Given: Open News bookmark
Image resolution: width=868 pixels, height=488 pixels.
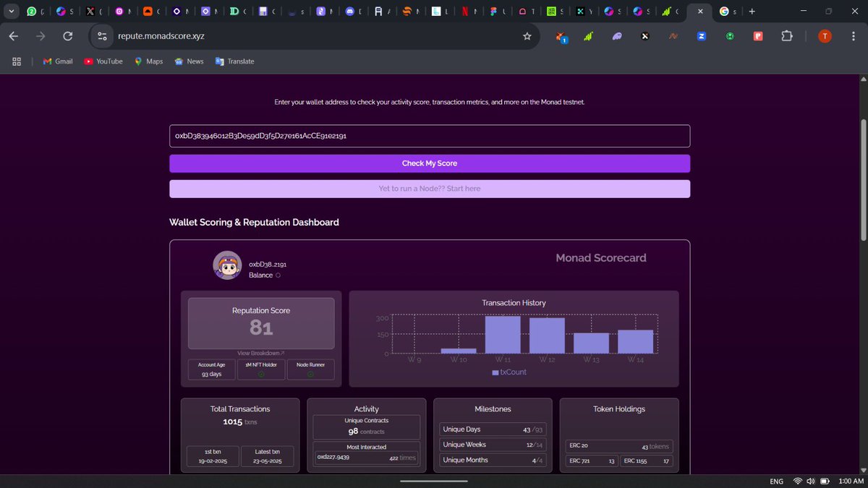Looking at the screenshot, I should point(189,61).
